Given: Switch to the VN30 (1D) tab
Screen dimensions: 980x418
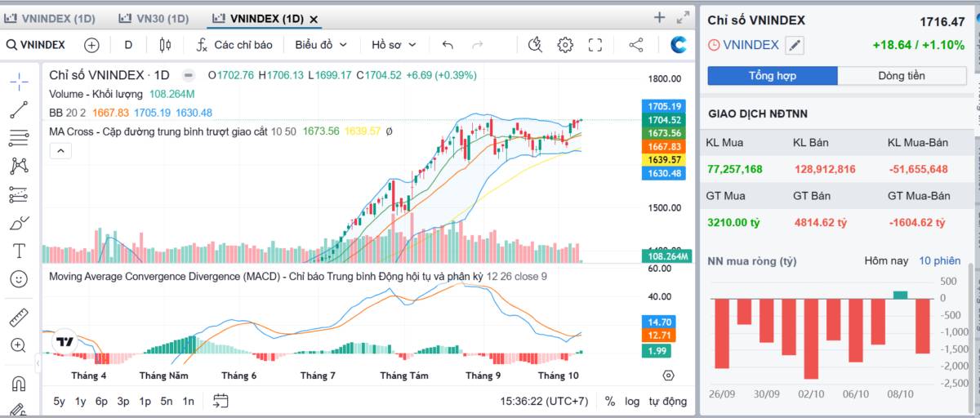Looking at the screenshot, I should [153, 18].
